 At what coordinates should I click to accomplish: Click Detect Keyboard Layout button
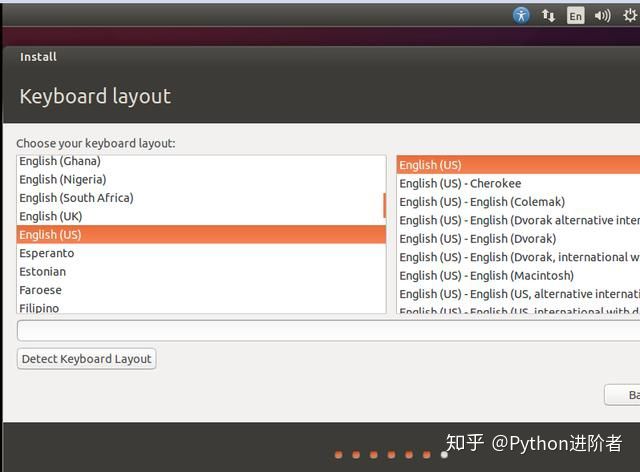click(x=87, y=359)
